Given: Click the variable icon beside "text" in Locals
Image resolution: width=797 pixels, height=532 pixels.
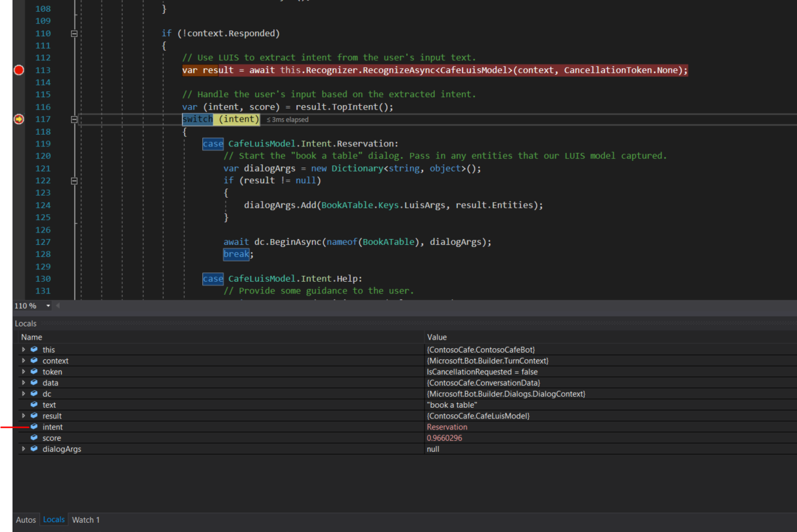Looking at the screenshot, I should pos(35,405).
